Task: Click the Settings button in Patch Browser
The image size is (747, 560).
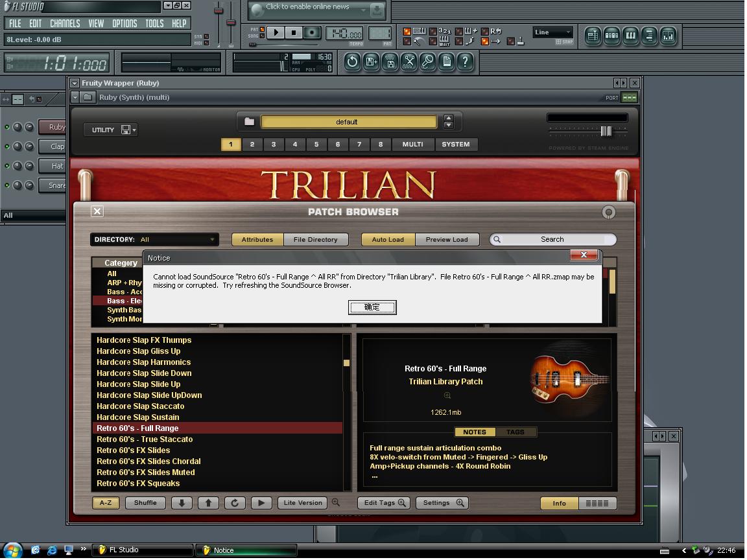Action: [442, 503]
